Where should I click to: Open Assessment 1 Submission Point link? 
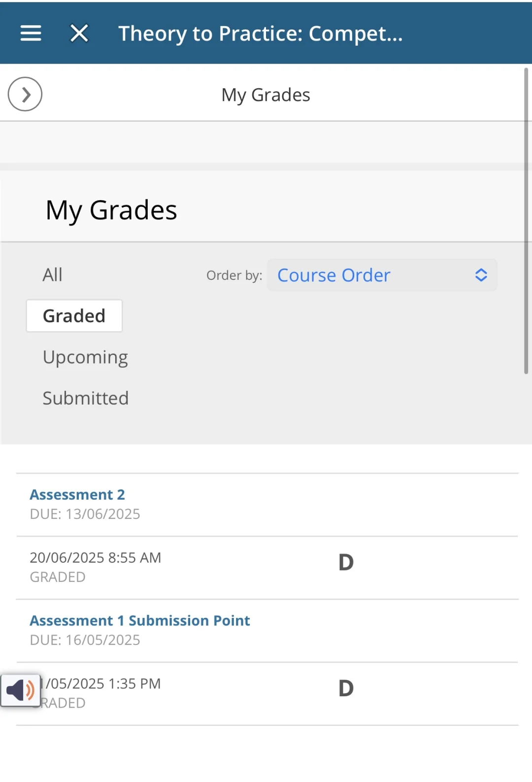tap(140, 620)
